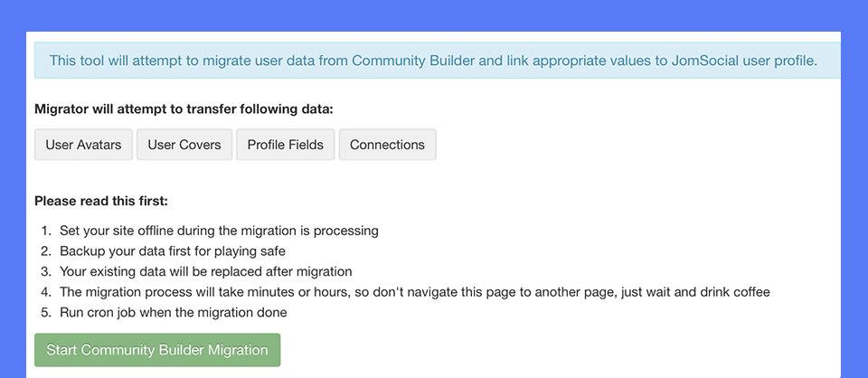Click the 'Please read this first:' heading
This screenshot has height=378, width=868.
pos(100,202)
